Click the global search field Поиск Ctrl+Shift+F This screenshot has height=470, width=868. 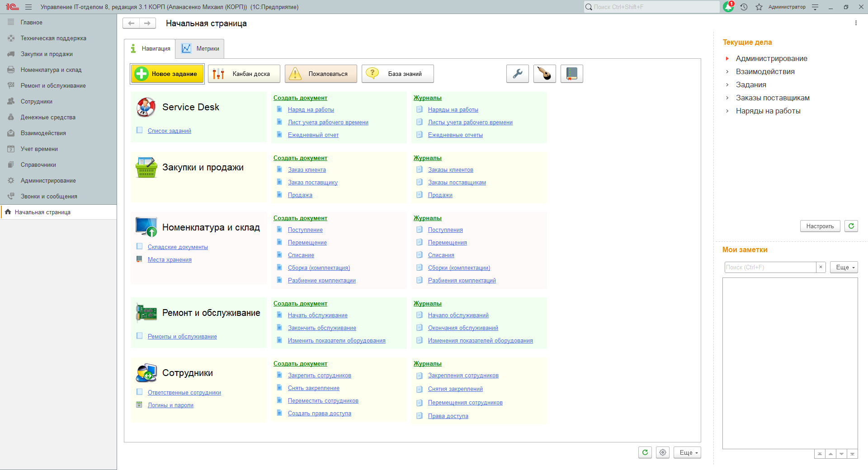[x=651, y=7]
